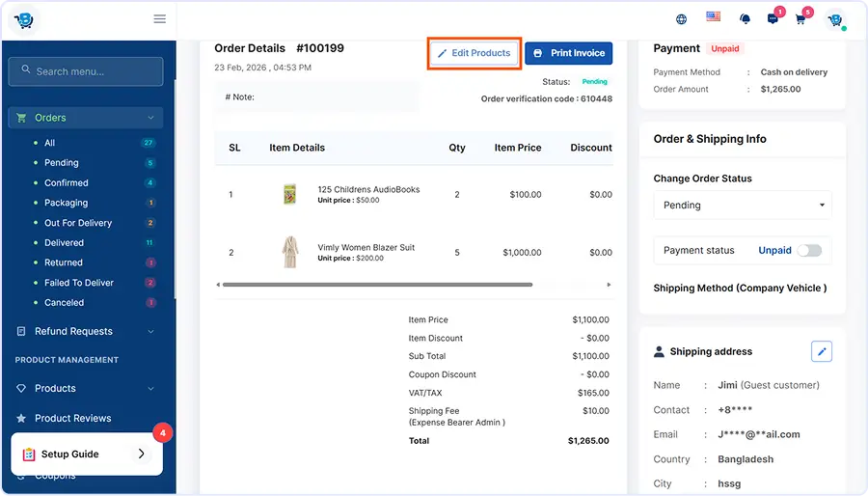Select All orders in sidebar
Screen dimensions: 868x496
[49, 143]
